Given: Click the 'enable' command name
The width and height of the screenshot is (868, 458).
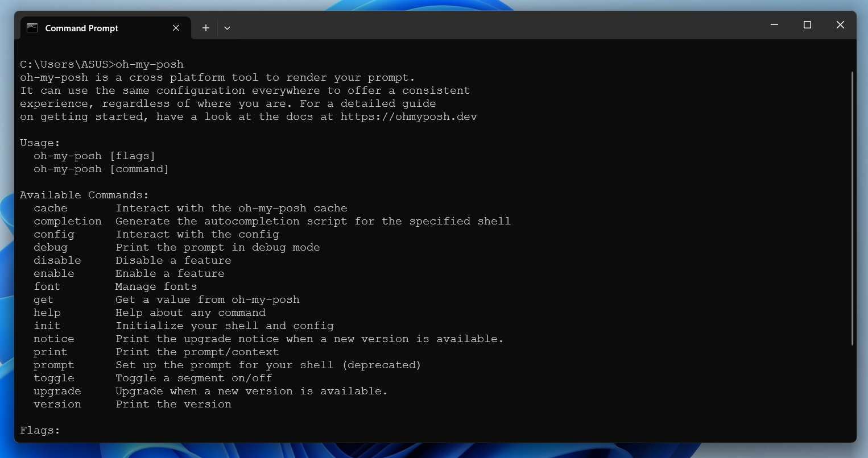Looking at the screenshot, I should point(54,274).
